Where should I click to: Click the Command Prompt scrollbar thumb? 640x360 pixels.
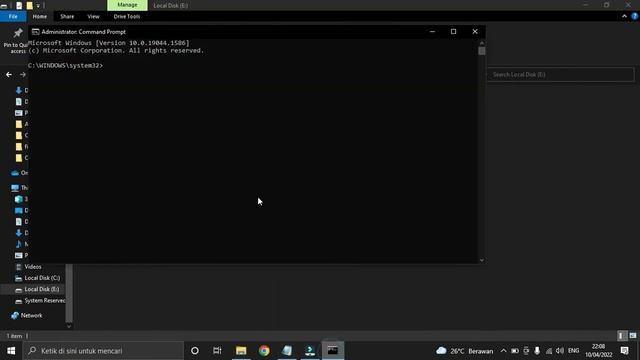(482, 51)
